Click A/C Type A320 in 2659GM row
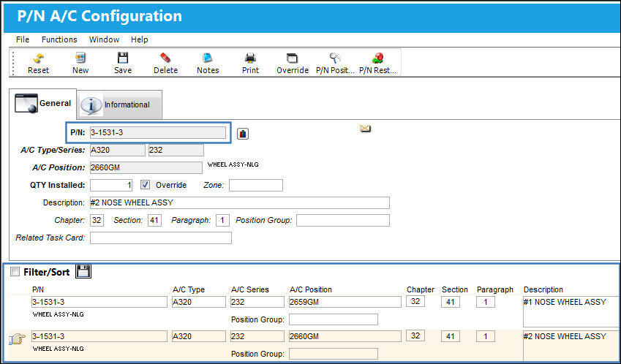621x364 pixels. [x=199, y=302]
